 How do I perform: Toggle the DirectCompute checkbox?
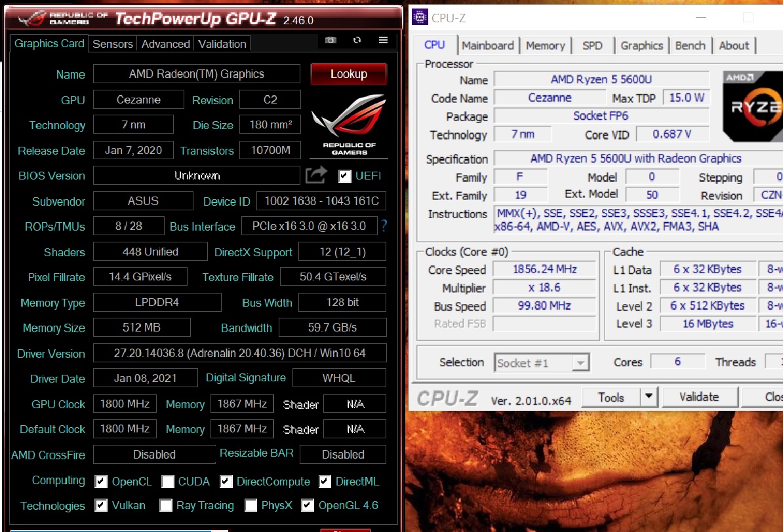(226, 482)
